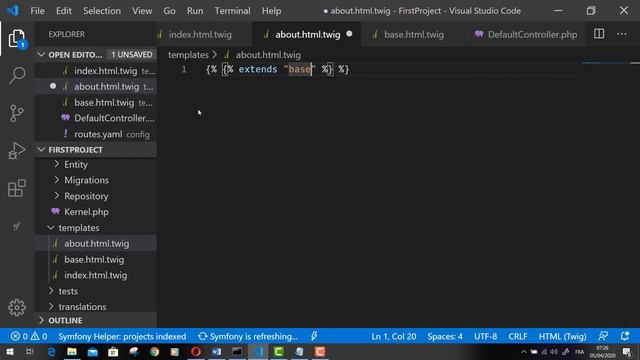Open the Terminal menu
The width and height of the screenshot is (640, 360).
tap(233, 11)
